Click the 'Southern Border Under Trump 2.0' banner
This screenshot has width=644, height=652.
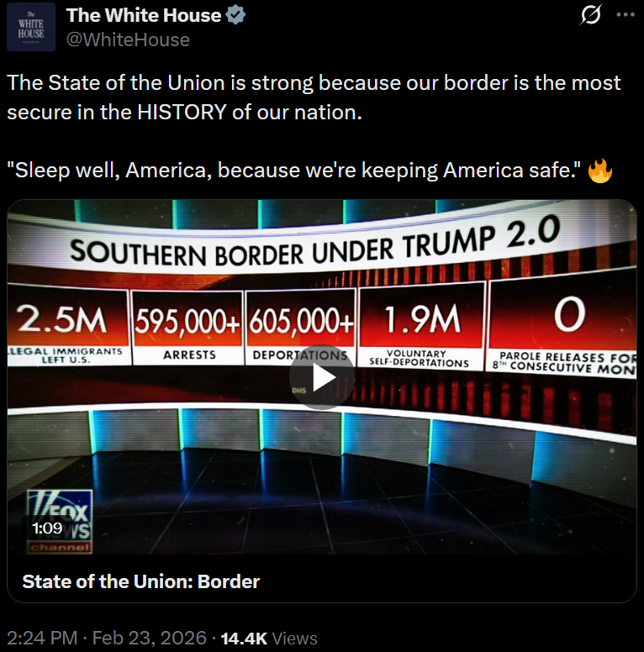coord(315,244)
